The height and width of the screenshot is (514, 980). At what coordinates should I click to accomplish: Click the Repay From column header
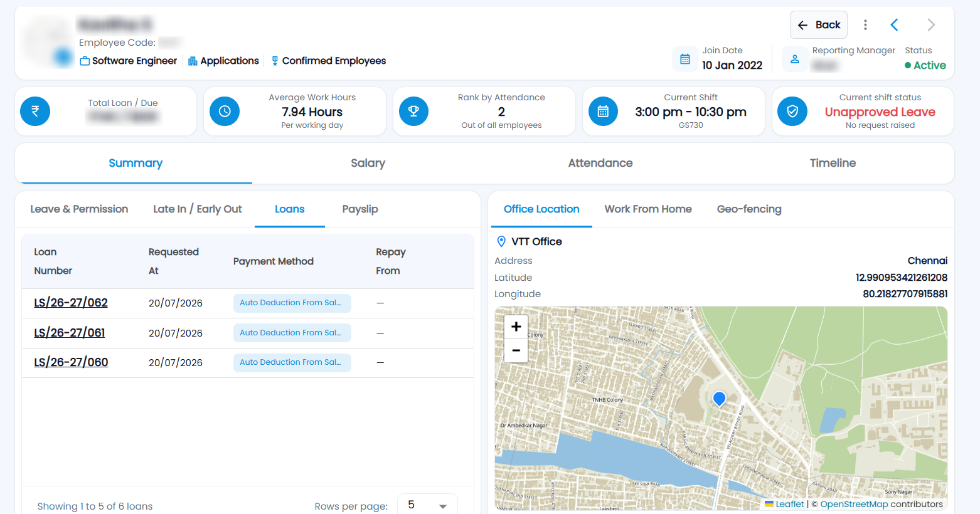click(x=390, y=261)
